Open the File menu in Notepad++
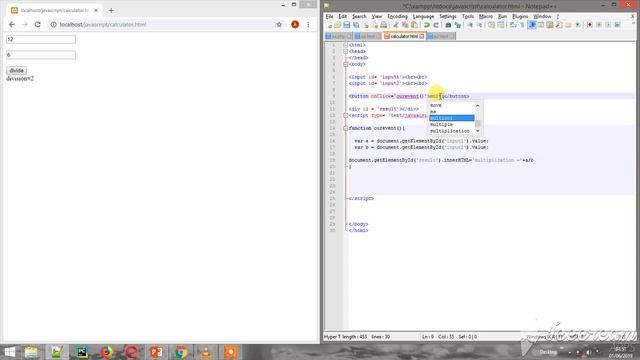640x360 pixels. 329,16
